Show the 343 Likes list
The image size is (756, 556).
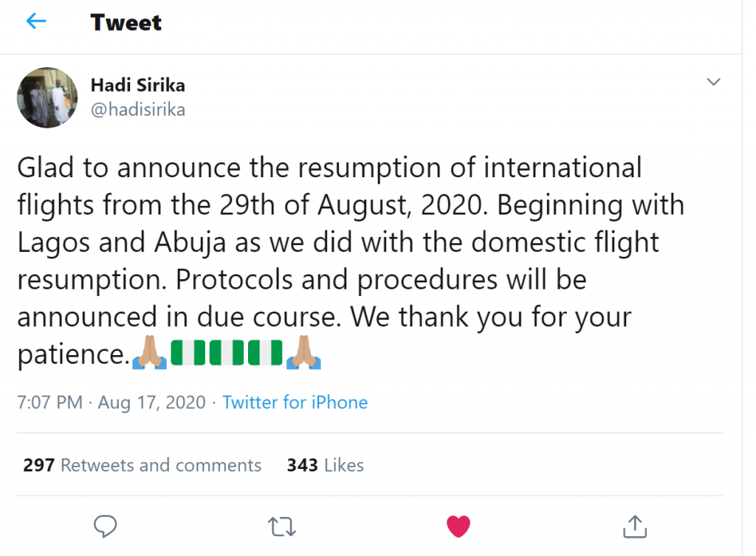[325, 465]
